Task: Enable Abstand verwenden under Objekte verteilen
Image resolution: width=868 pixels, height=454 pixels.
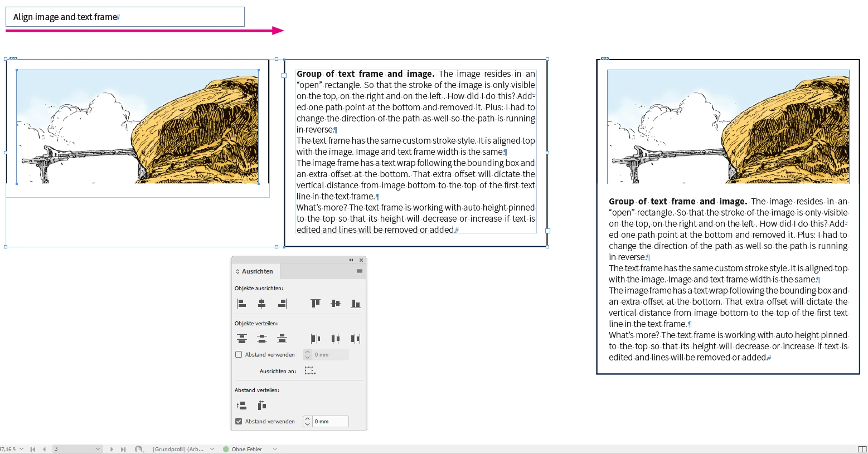Action: tap(239, 354)
